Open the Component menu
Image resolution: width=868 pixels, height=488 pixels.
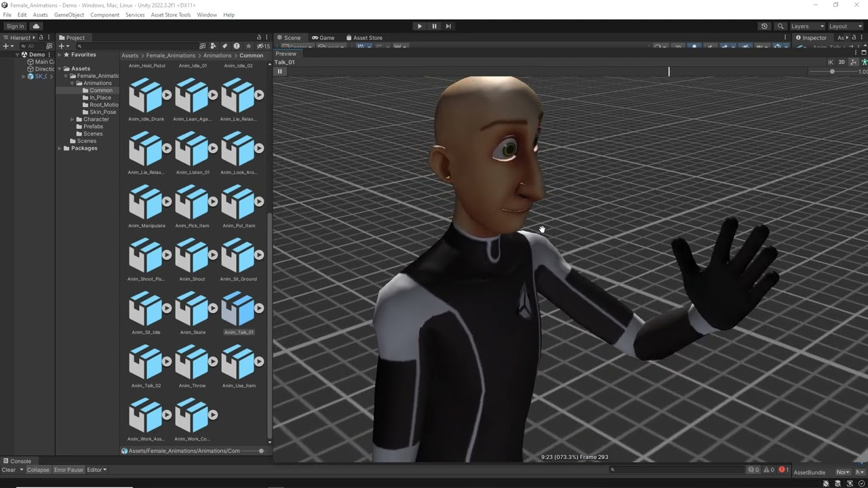point(104,15)
